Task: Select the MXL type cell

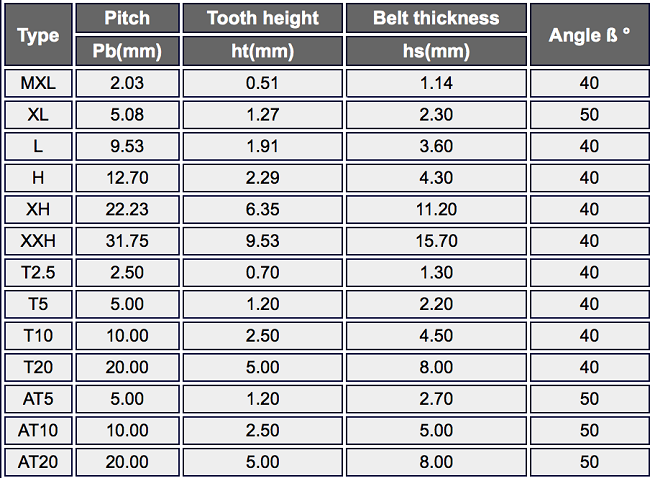Action: (x=38, y=83)
